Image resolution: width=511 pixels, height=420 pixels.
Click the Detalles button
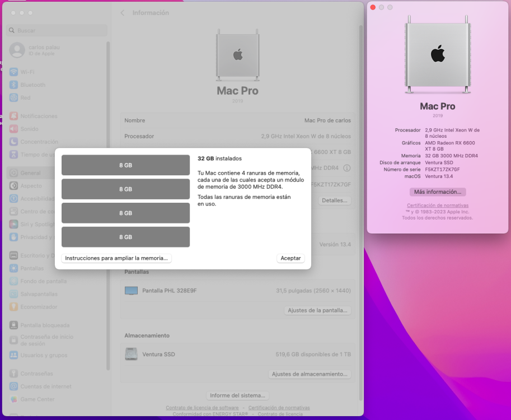tap(334, 200)
